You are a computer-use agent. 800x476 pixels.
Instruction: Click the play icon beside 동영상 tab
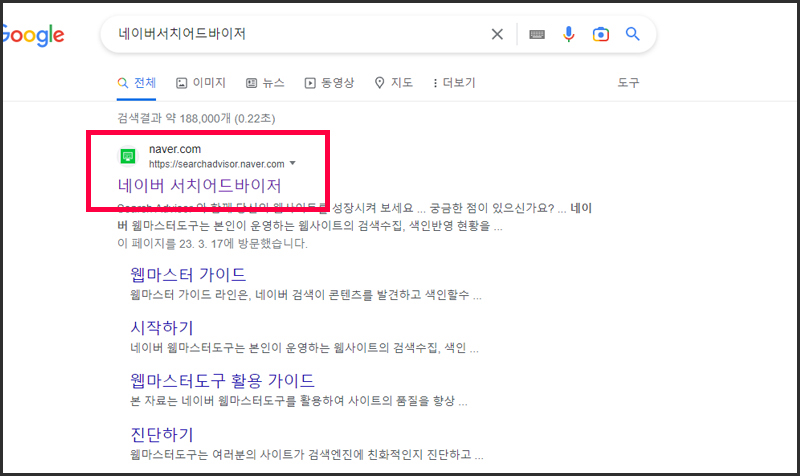pos(310,83)
